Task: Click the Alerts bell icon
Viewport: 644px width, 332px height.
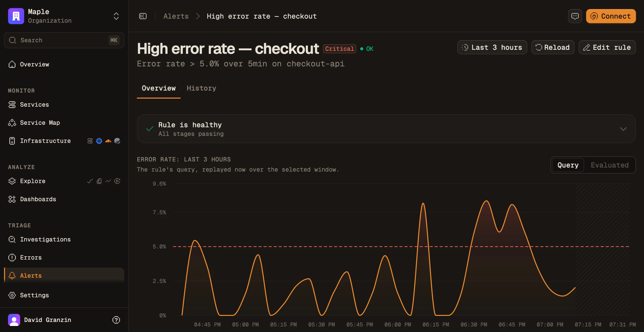Action: tap(12, 276)
